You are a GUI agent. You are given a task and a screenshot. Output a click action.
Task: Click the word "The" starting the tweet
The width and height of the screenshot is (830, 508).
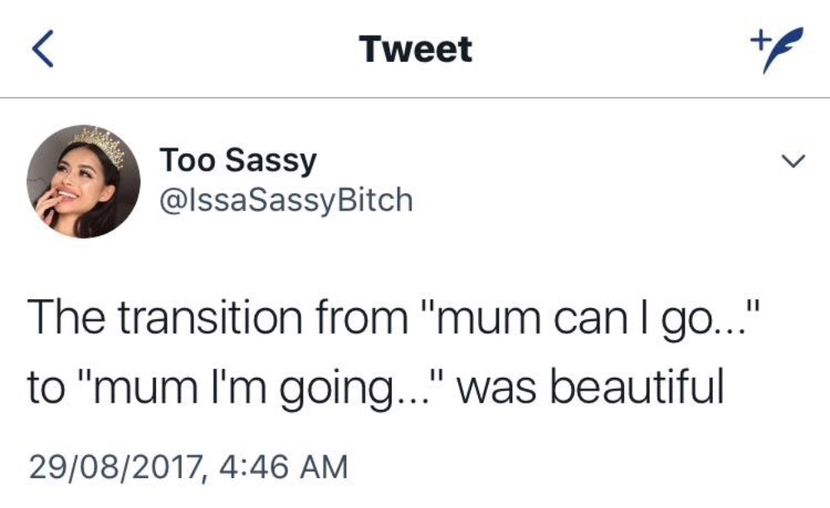click(x=63, y=318)
